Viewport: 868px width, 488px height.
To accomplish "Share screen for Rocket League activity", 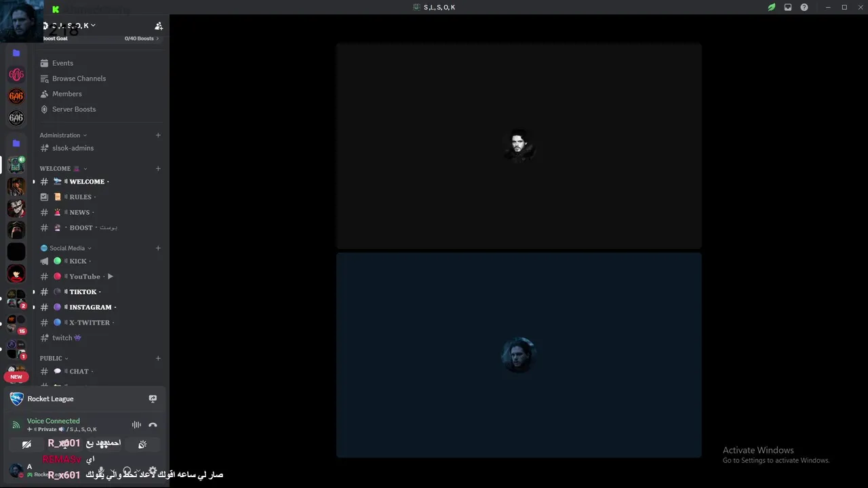I will (153, 399).
